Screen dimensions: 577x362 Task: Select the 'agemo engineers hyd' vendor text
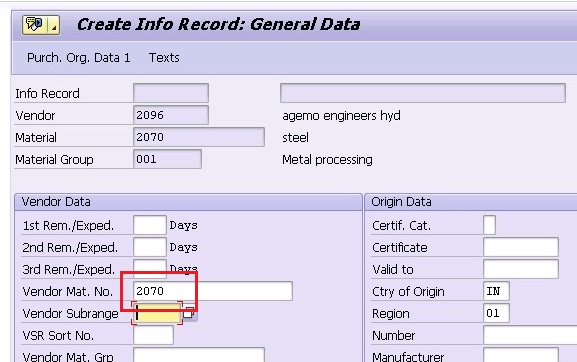pos(341,116)
